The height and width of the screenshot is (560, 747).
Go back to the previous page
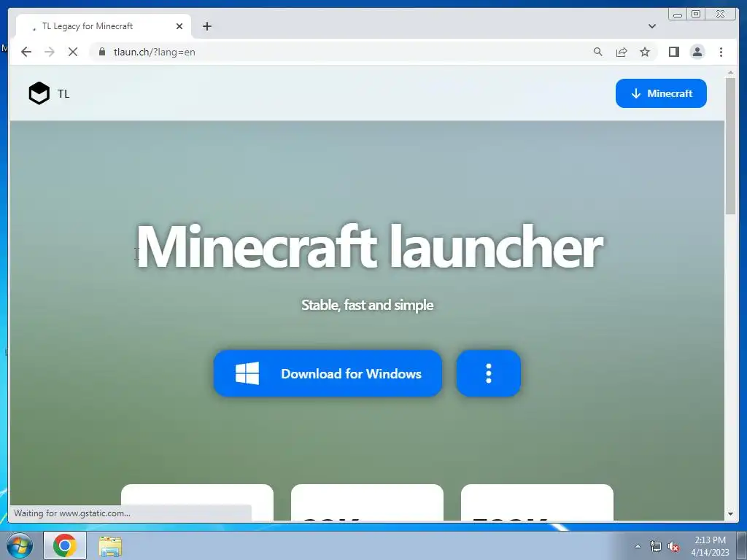[x=26, y=52]
